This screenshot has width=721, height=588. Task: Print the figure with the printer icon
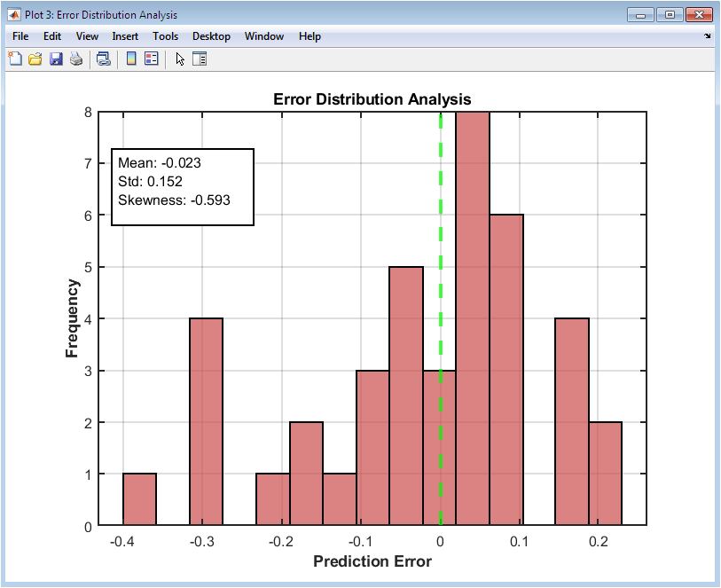click(x=76, y=59)
